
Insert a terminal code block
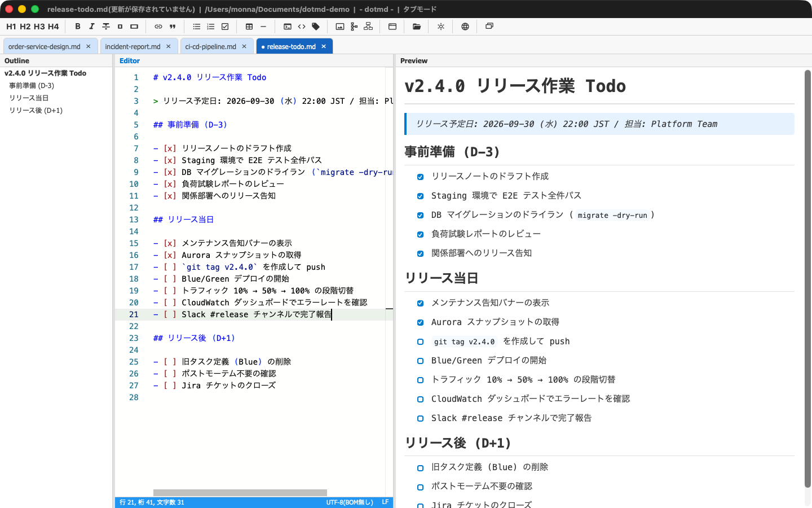tap(288, 27)
